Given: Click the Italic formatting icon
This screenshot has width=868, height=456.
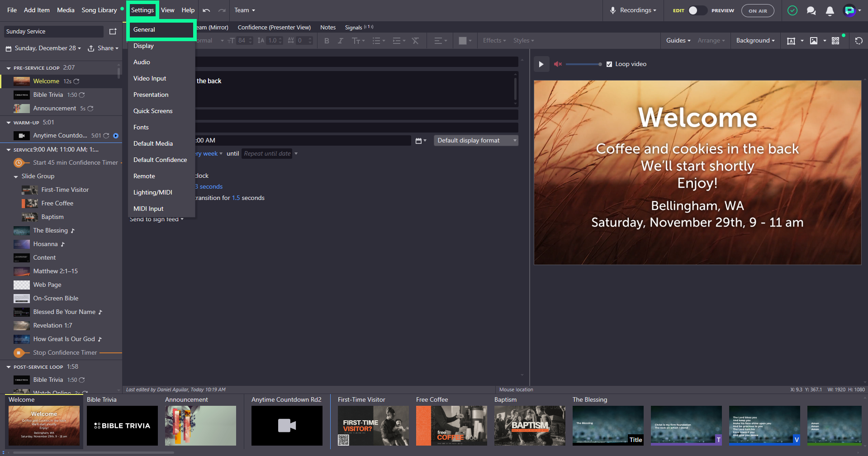Looking at the screenshot, I should click(x=341, y=41).
